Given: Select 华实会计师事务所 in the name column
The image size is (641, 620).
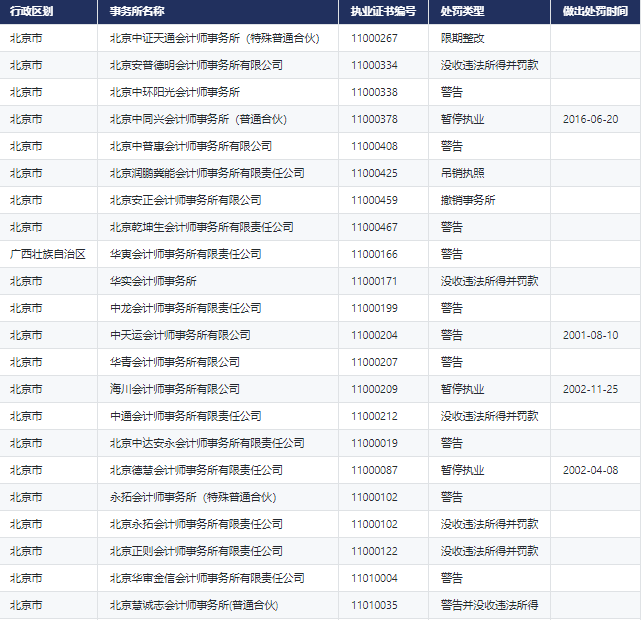Looking at the screenshot, I should pyautogui.click(x=153, y=281).
